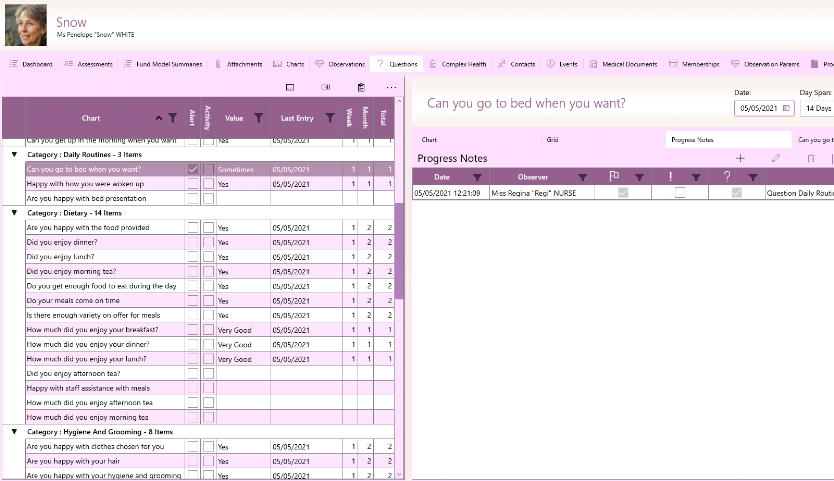The width and height of the screenshot is (834, 481).
Task: Filter the Value column
Action: 258,118
